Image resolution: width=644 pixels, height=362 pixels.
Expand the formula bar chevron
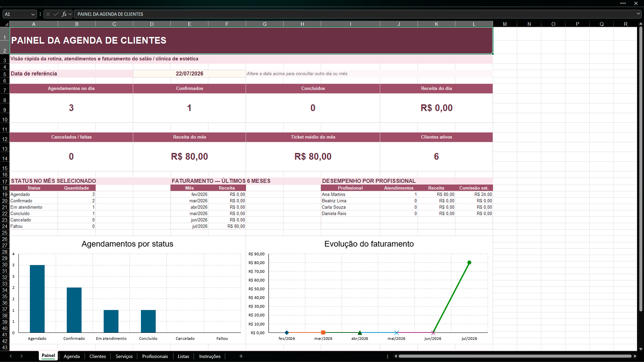638,14
